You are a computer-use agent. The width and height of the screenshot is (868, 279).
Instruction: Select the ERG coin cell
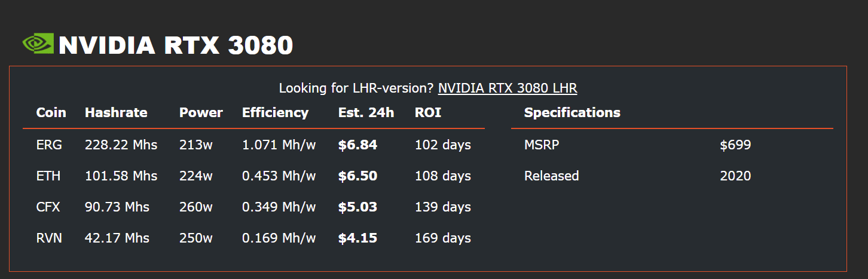tap(49, 145)
